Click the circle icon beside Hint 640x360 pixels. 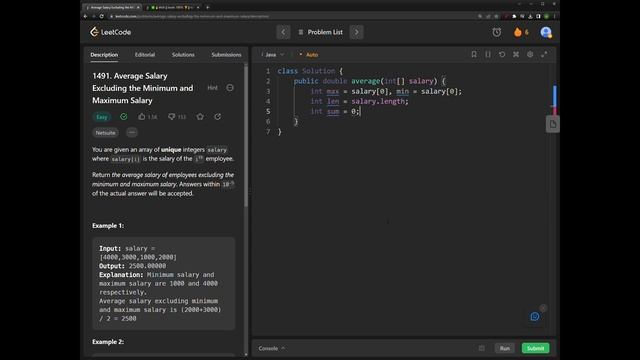pos(230,88)
